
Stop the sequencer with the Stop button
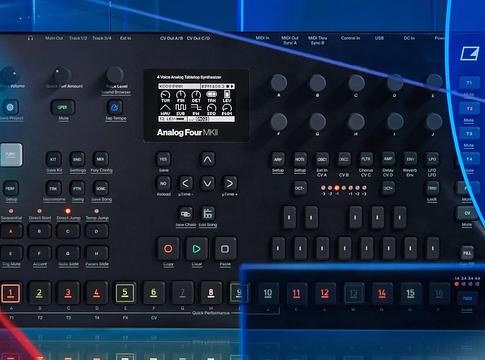(x=225, y=249)
